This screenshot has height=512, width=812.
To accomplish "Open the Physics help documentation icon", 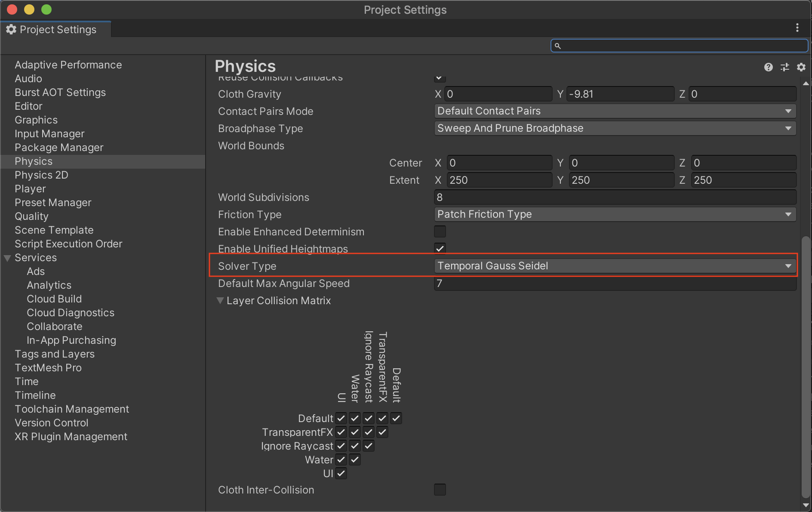I will point(768,67).
